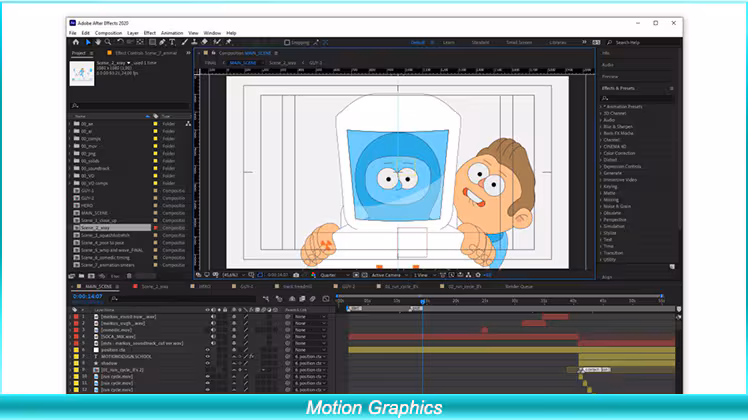Switch to Small Screen workspace
Screen dimensions: 748x420
coord(519,42)
